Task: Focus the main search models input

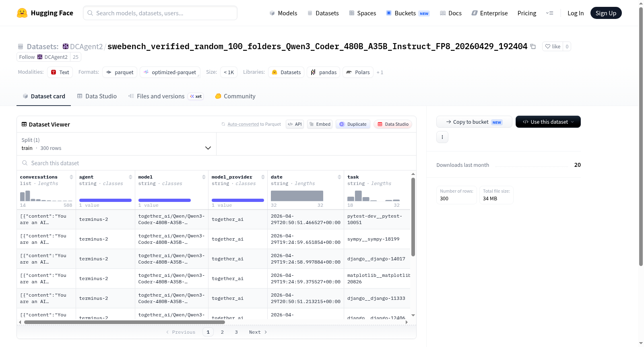Action: click(160, 13)
